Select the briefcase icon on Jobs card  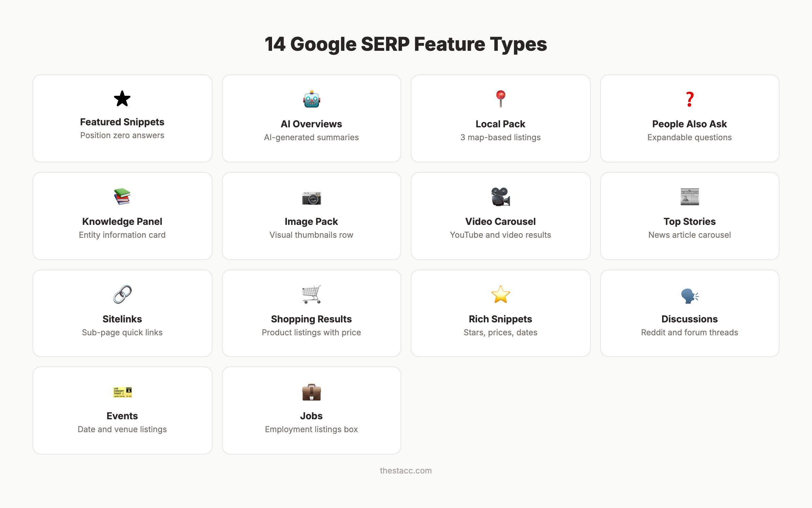click(x=311, y=392)
